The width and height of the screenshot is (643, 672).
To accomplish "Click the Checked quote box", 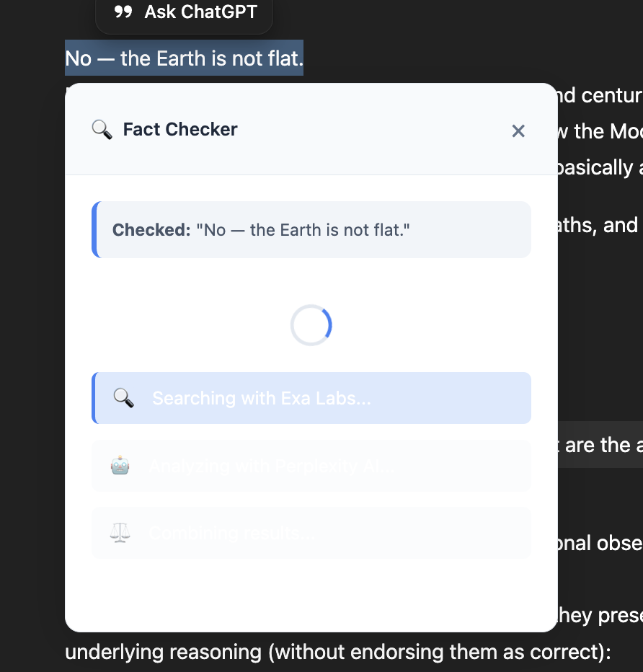I will (x=311, y=230).
